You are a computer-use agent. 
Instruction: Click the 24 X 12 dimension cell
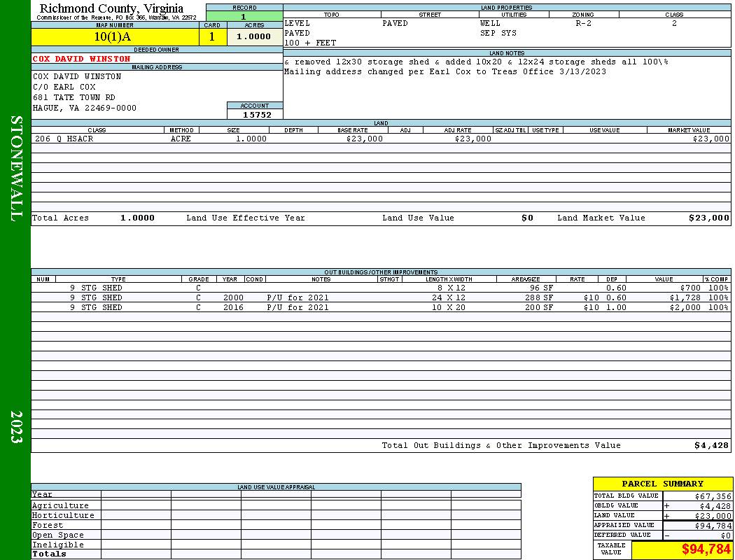tap(449, 297)
